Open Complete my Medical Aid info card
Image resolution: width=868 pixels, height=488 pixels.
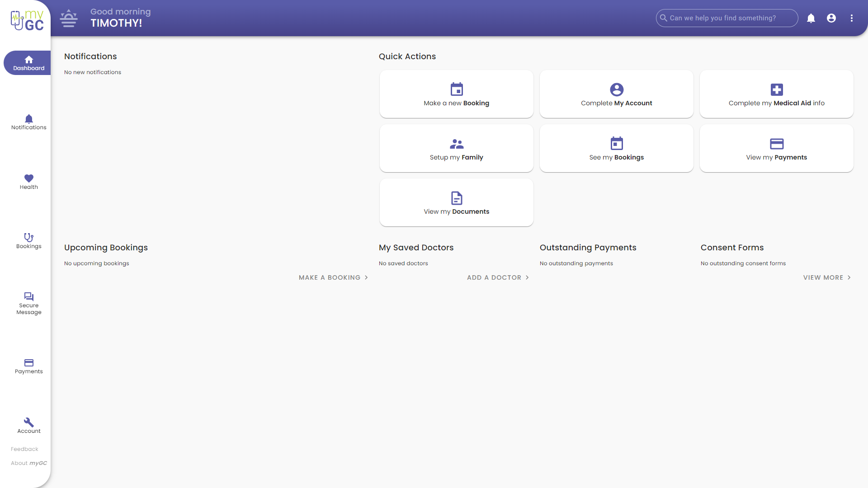(x=776, y=94)
